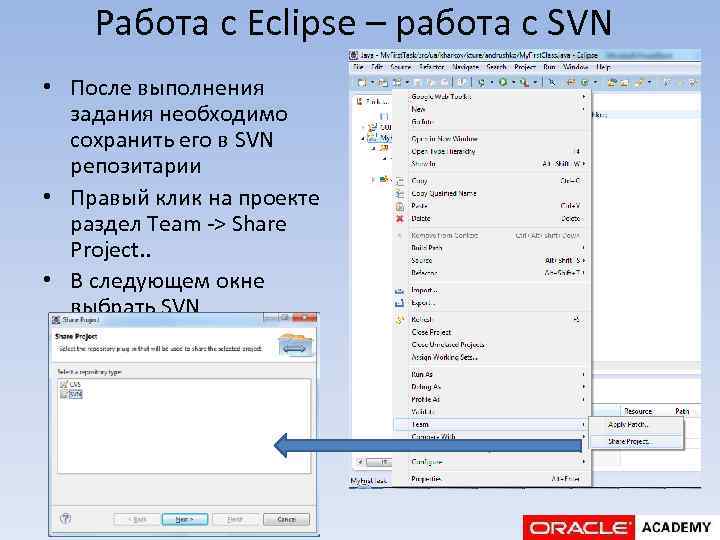
Task: Click the Eclipse window title bar icon
Action: 354,55
